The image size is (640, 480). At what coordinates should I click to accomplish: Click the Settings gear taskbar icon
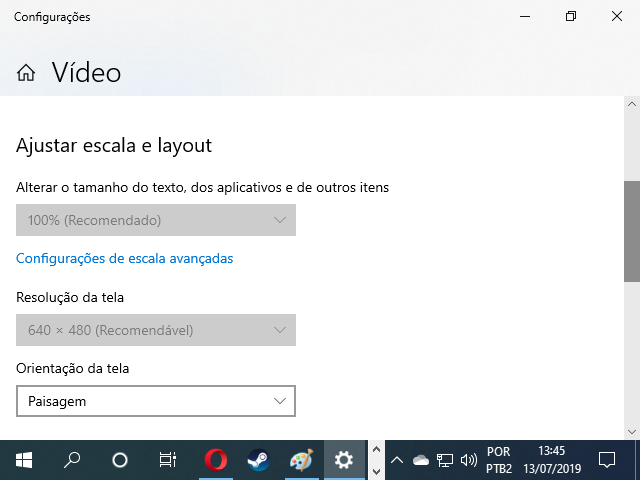(344, 460)
